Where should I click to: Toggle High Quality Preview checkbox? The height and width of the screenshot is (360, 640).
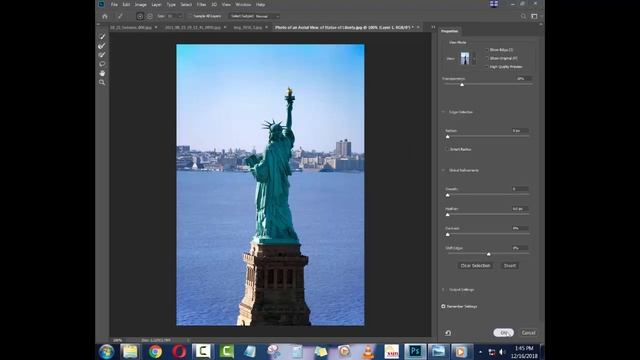pyautogui.click(x=487, y=67)
